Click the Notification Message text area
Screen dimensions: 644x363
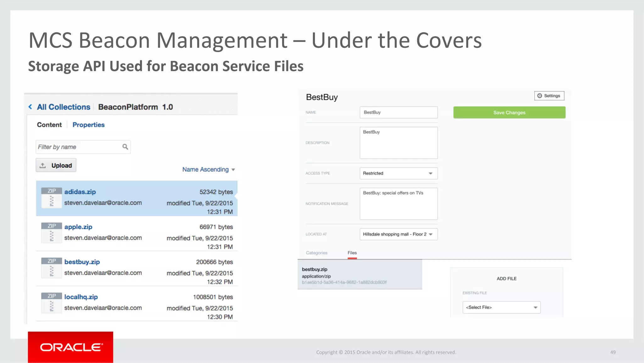pos(398,204)
